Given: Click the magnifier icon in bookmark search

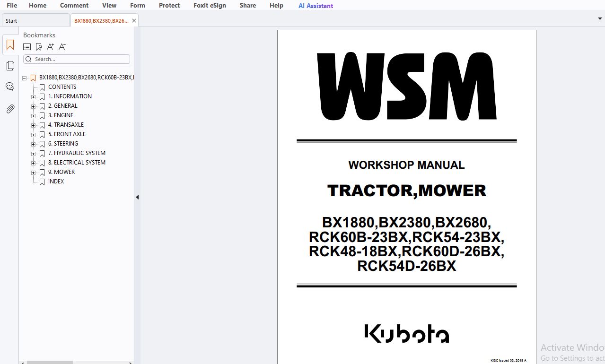Looking at the screenshot, I should pos(29,59).
